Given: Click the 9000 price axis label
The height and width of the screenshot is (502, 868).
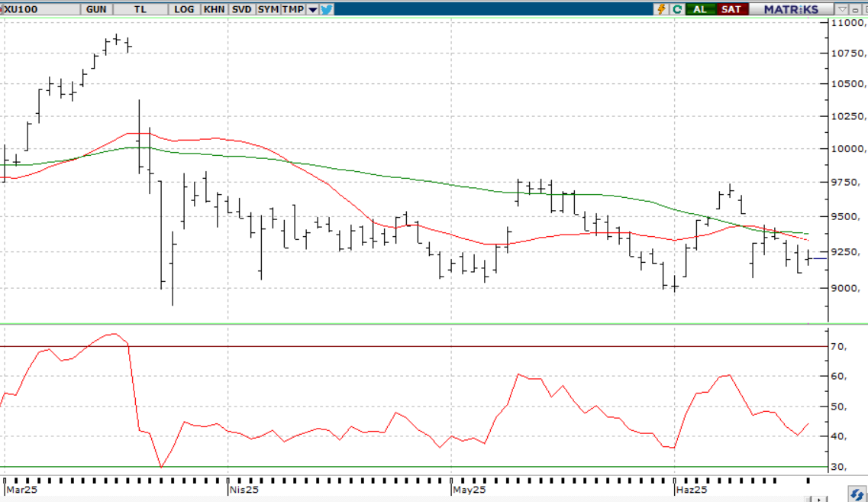Looking at the screenshot, I should (x=846, y=287).
